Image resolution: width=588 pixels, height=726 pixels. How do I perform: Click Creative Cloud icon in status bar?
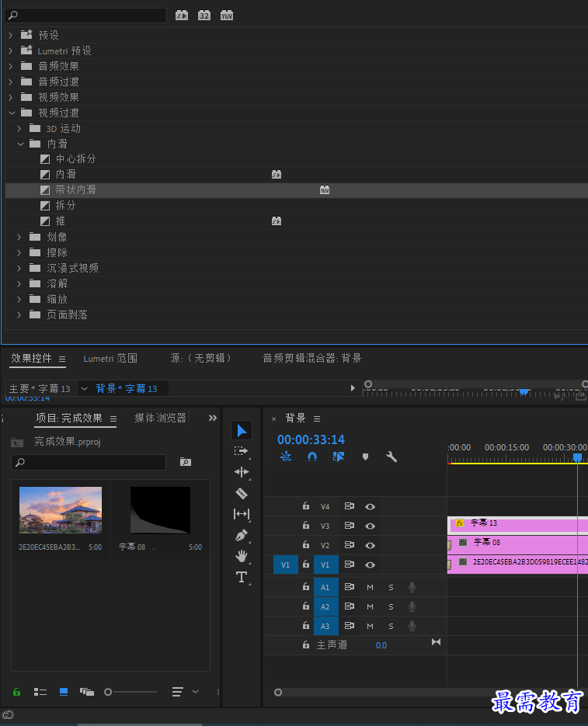(8, 715)
